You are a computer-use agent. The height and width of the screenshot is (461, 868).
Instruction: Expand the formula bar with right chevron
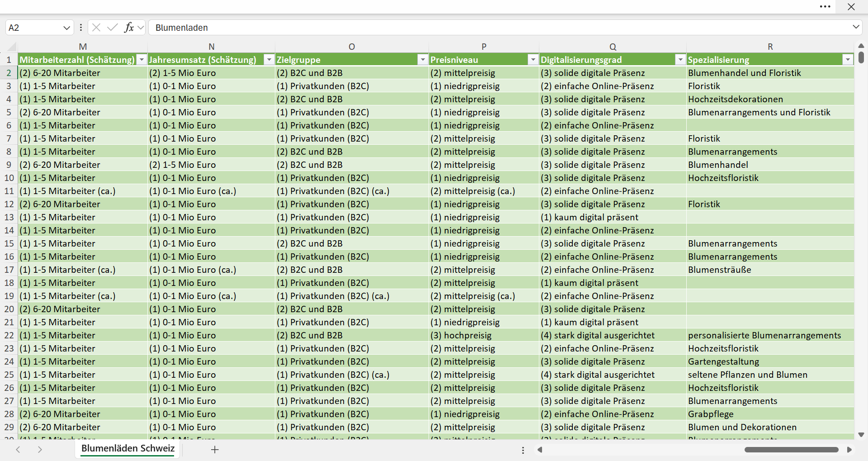click(x=856, y=27)
